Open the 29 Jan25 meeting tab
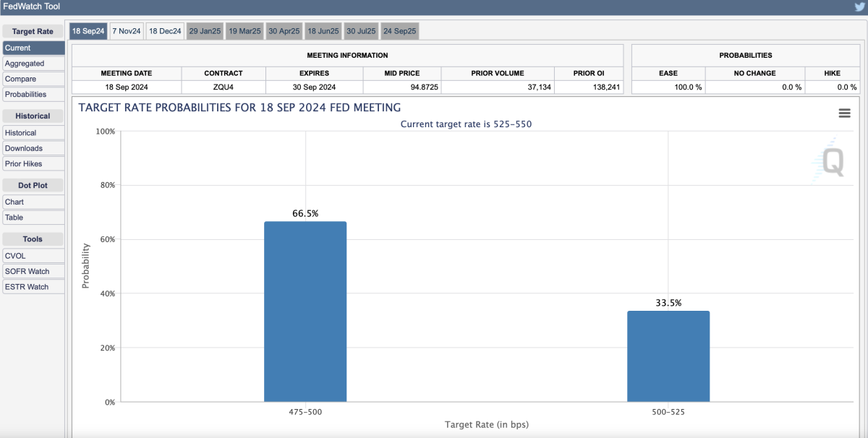The width and height of the screenshot is (868, 438). click(205, 31)
